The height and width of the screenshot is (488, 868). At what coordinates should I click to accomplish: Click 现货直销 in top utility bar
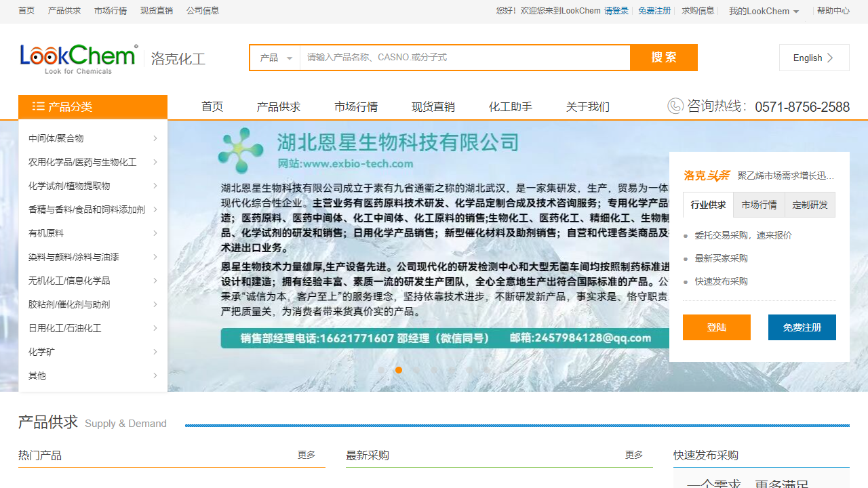coord(157,11)
